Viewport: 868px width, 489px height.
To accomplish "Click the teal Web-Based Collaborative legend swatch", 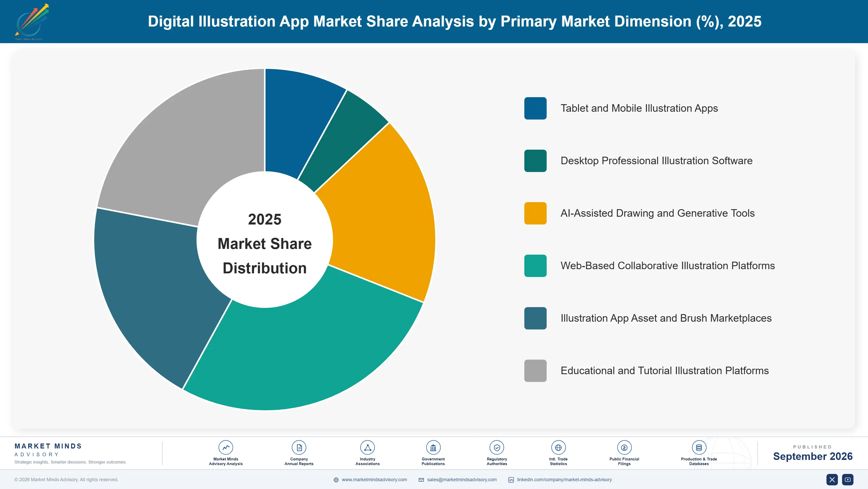I will tap(535, 266).
